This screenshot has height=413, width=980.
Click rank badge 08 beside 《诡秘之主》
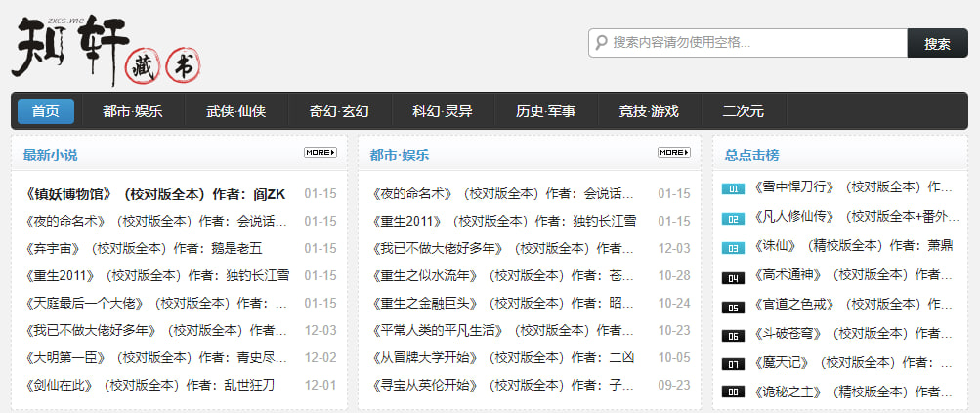click(733, 392)
